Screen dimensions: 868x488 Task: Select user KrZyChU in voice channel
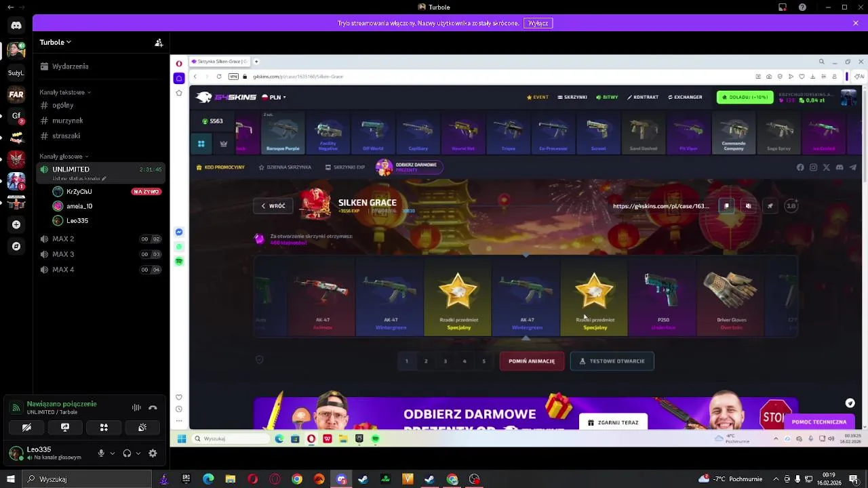(106, 192)
